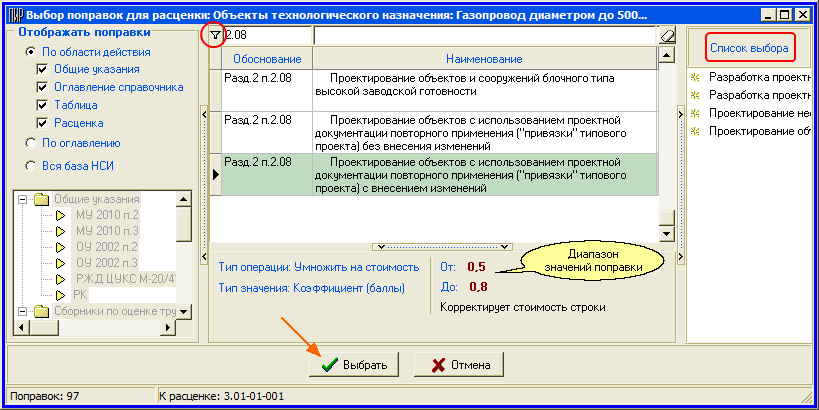Click the filter field containing 2.08

tap(267, 35)
